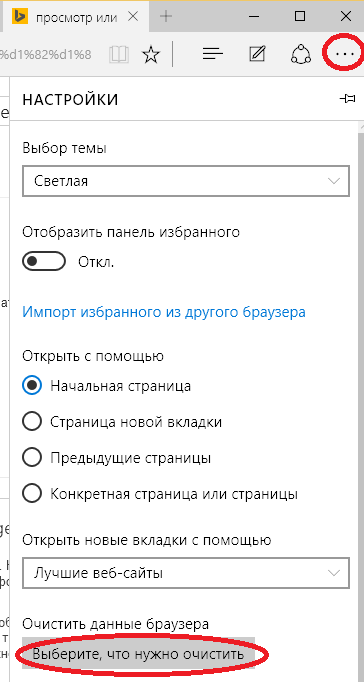
Task: Click Импорт избранного из другого браузера link
Action: click(164, 312)
